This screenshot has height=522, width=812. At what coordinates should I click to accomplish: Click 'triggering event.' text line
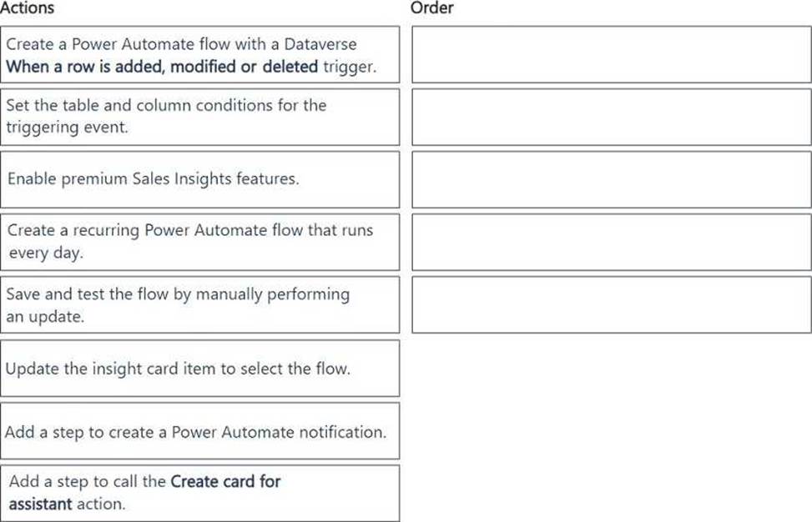[x=68, y=128]
